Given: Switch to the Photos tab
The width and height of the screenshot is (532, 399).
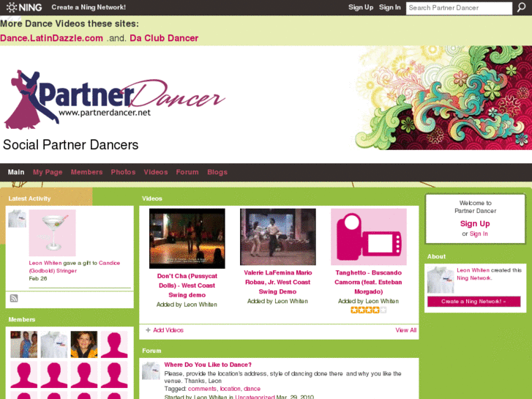Looking at the screenshot, I should coord(123,172).
